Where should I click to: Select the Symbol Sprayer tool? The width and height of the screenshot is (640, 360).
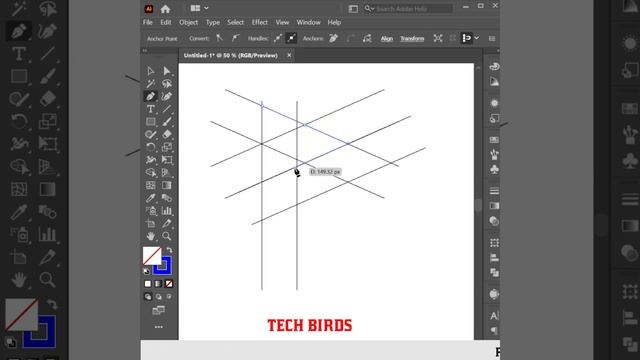pyautogui.click(x=151, y=211)
